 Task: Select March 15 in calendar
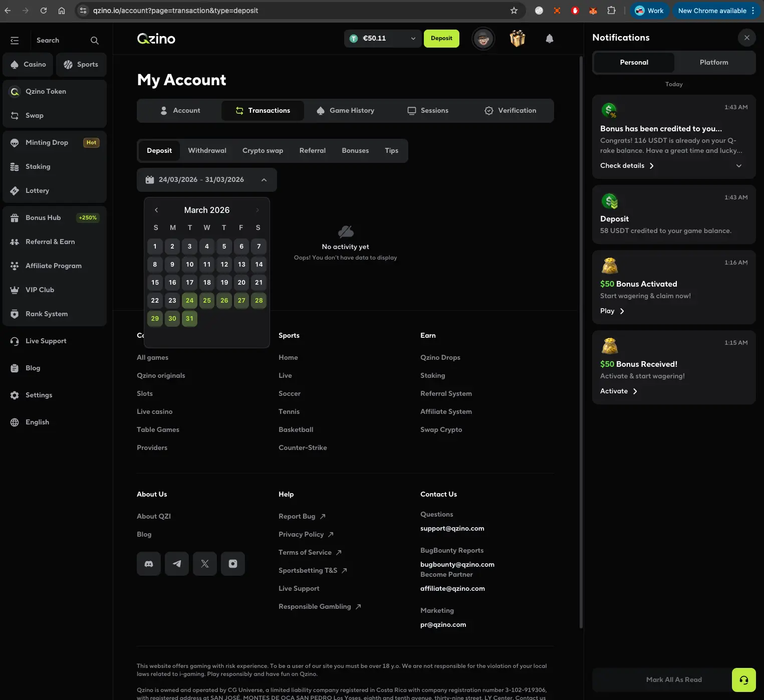(x=155, y=283)
